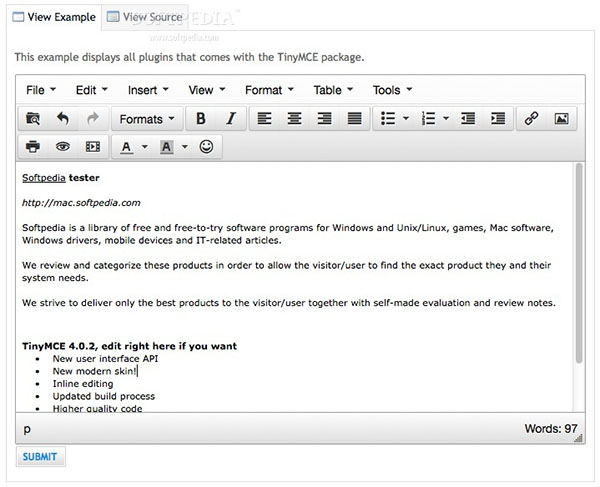The height and width of the screenshot is (487, 600).
Task: Toggle the bullet list button
Action: (x=388, y=119)
